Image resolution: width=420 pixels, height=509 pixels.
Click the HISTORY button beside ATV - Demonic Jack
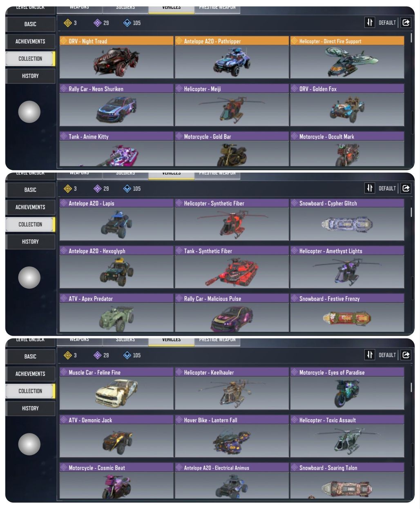tap(30, 408)
